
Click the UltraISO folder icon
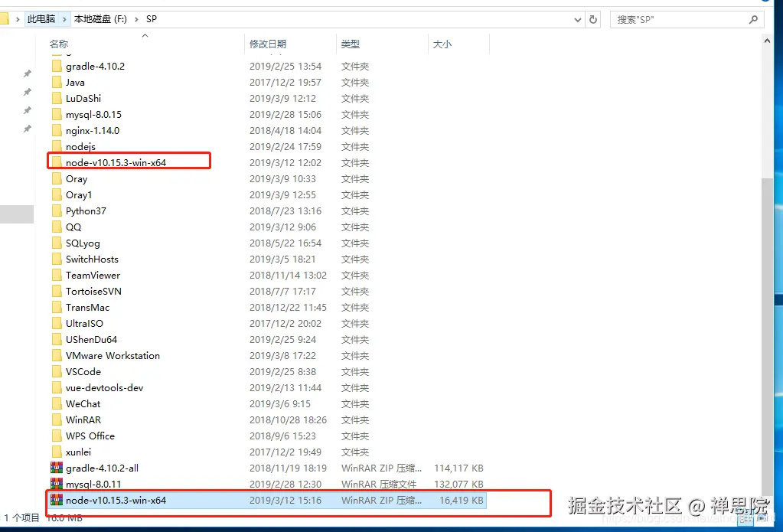pyautogui.click(x=57, y=323)
